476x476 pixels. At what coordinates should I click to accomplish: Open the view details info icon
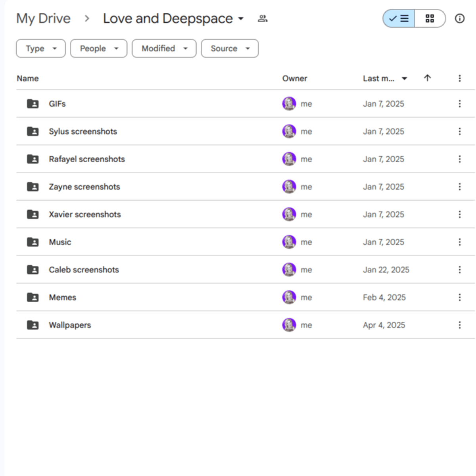(x=459, y=19)
